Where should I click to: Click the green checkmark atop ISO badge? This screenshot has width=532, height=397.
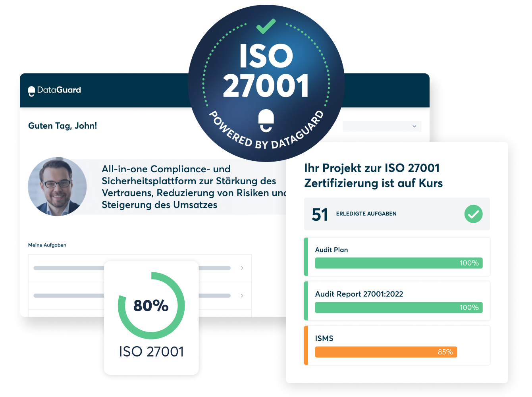pyautogui.click(x=266, y=26)
